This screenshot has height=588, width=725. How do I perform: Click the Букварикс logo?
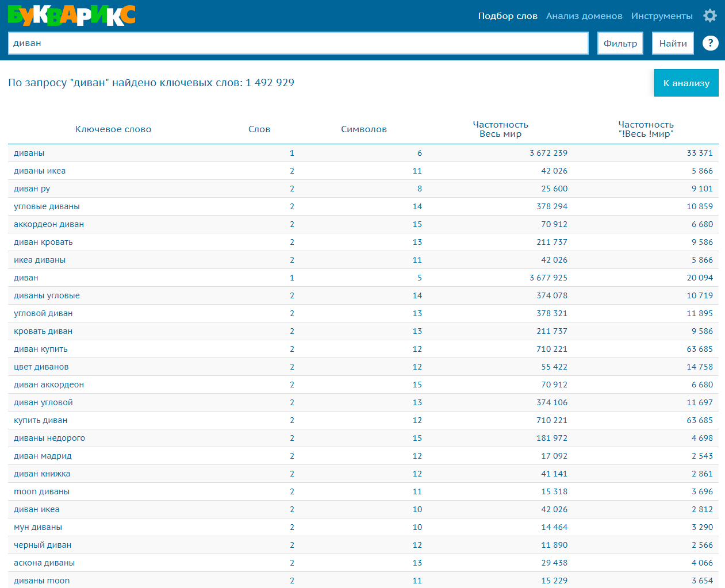tap(72, 16)
